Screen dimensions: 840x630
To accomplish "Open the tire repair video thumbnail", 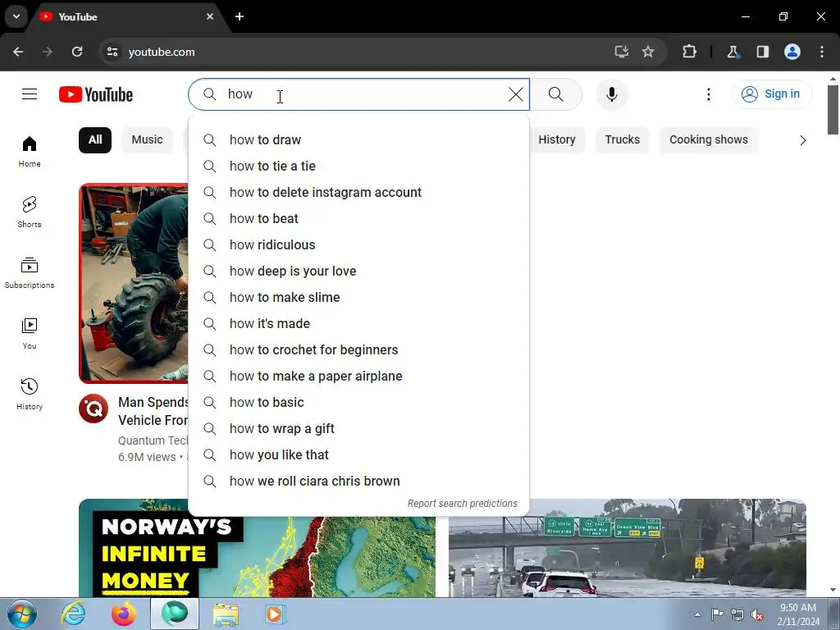I will [134, 283].
